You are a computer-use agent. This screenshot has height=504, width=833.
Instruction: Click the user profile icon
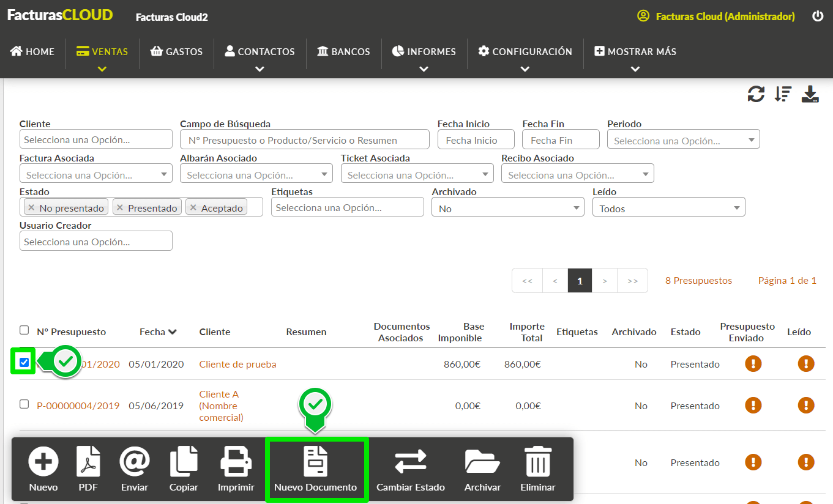(643, 16)
